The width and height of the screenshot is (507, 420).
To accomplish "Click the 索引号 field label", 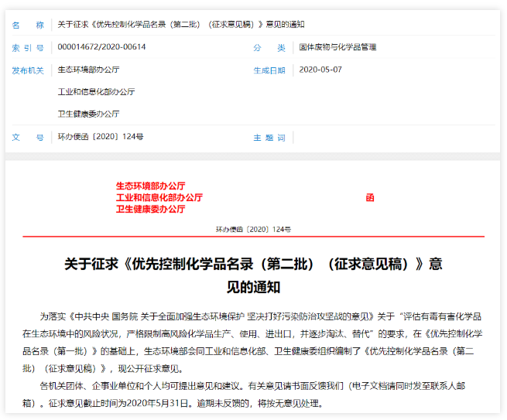I will 28,47.
